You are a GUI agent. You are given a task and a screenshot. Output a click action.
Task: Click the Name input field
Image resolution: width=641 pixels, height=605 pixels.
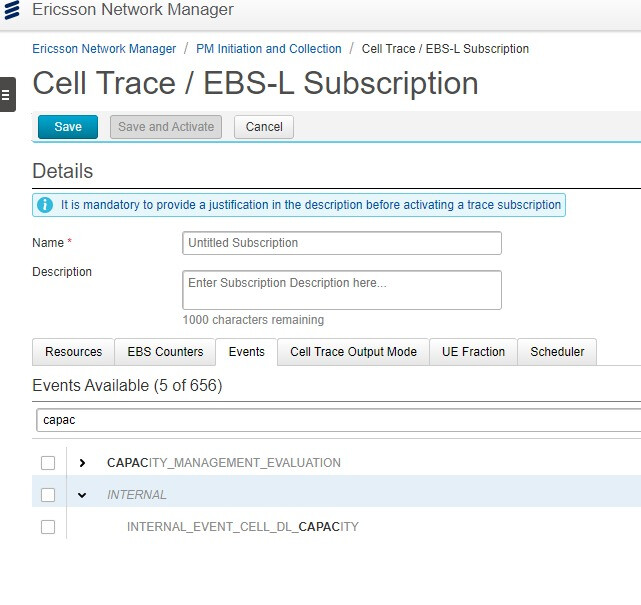(342, 243)
